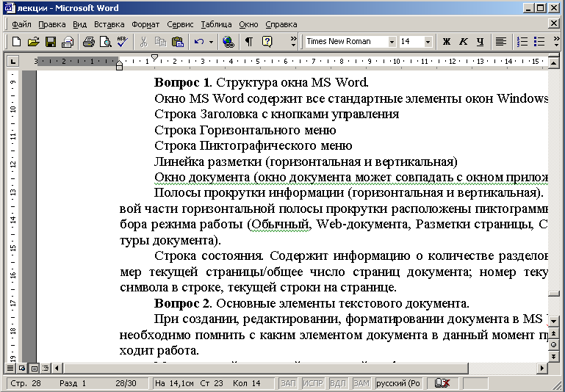Toggle nonprinting characters (¶) button
The height and width of the screenshot is (392, 565).
248,42
